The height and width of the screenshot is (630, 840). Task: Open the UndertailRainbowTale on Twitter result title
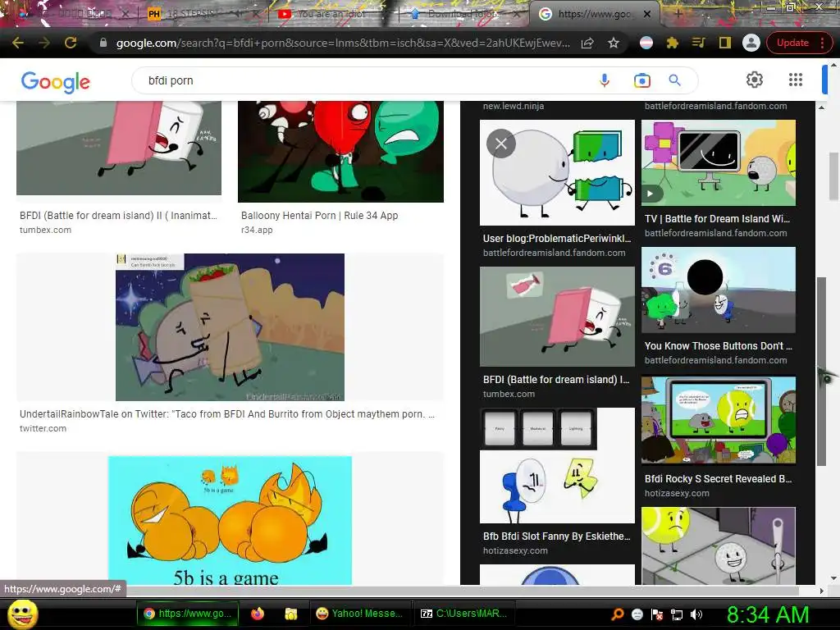click(x=227, y=414)
